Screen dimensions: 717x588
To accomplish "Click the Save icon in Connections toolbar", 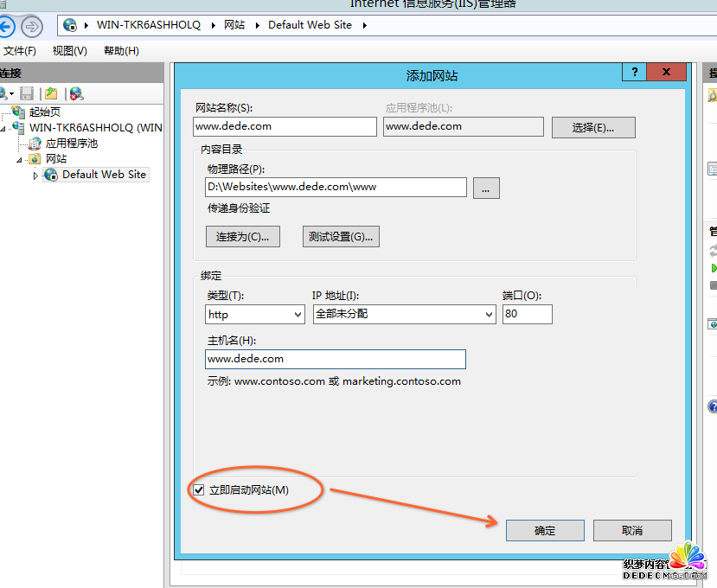I will 27,93.
